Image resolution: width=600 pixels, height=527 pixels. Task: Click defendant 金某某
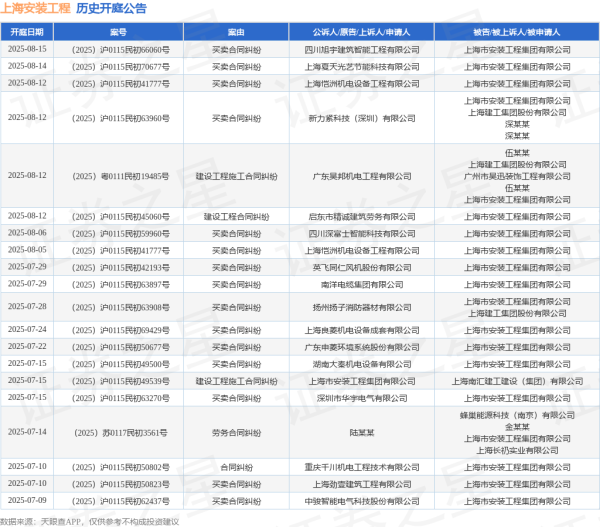tap(517, 427)
